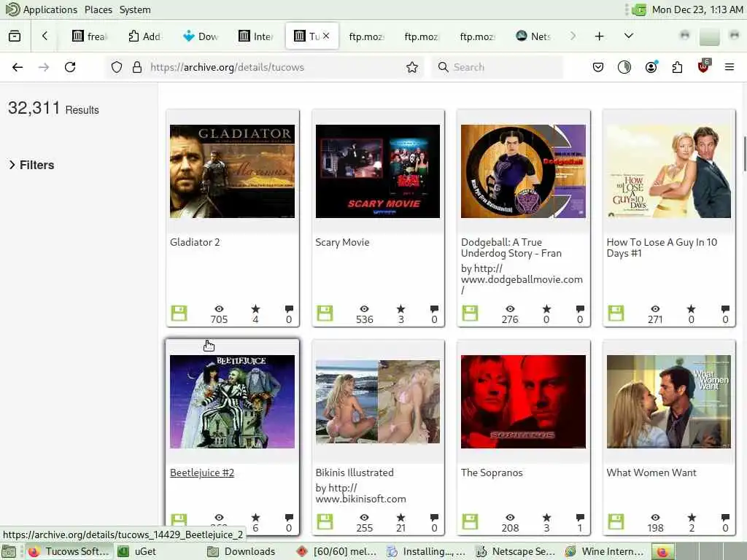Go back to the previous page
This screenshot has height=560, width=747.
[x=18, y=67]
